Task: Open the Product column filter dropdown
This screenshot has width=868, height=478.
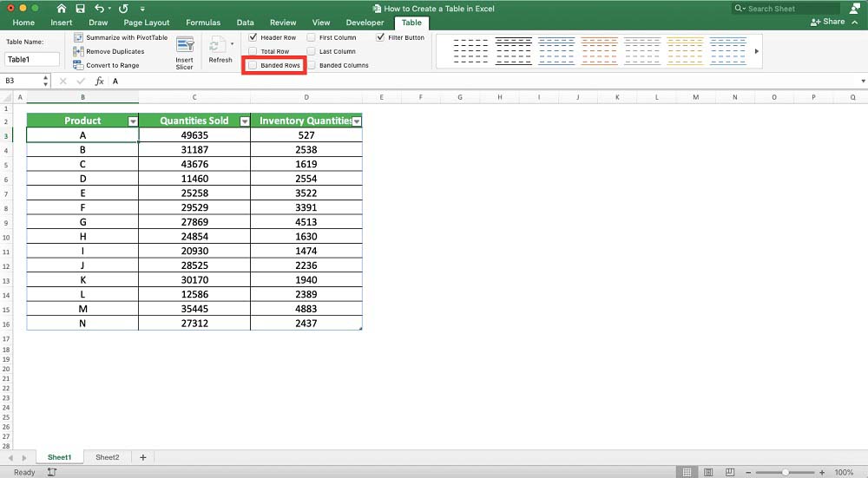Action: click(133, 121)
